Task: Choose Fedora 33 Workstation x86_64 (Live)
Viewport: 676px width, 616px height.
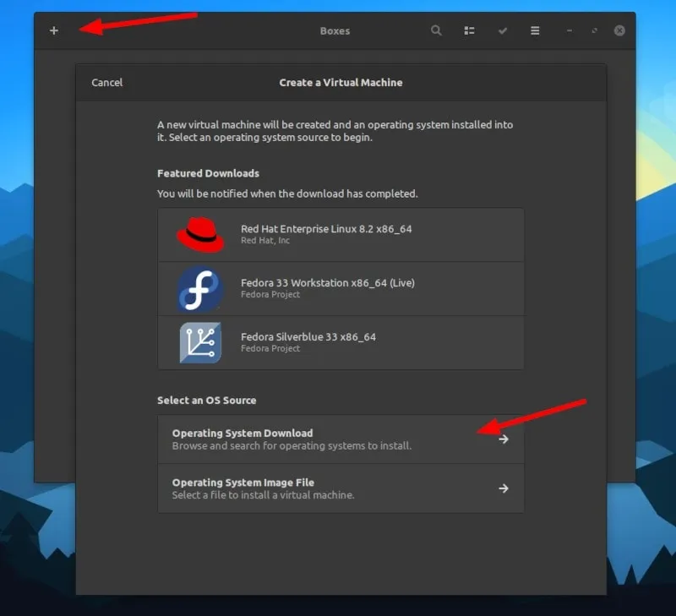Action: point(328,283)
